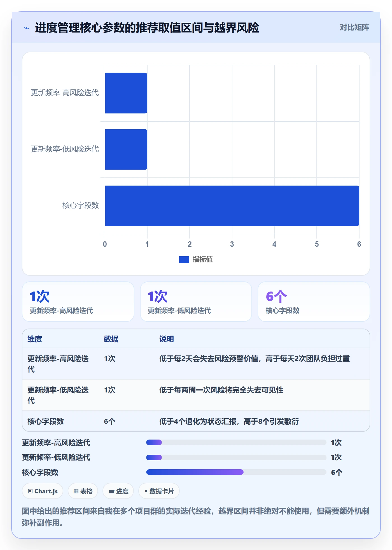Open the 1次 更新频率-低风险迭代 data card
392x550 pixels.
(196, 302)
